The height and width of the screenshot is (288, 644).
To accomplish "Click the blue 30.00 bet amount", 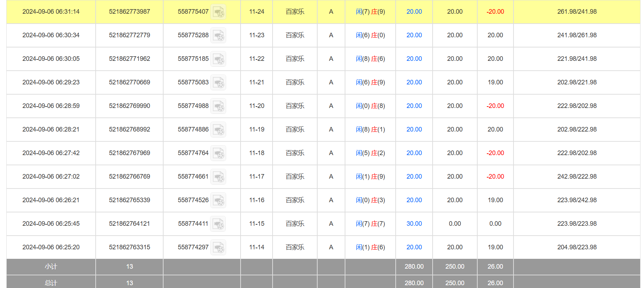I will pyautogui.click(x=414, y=224).
